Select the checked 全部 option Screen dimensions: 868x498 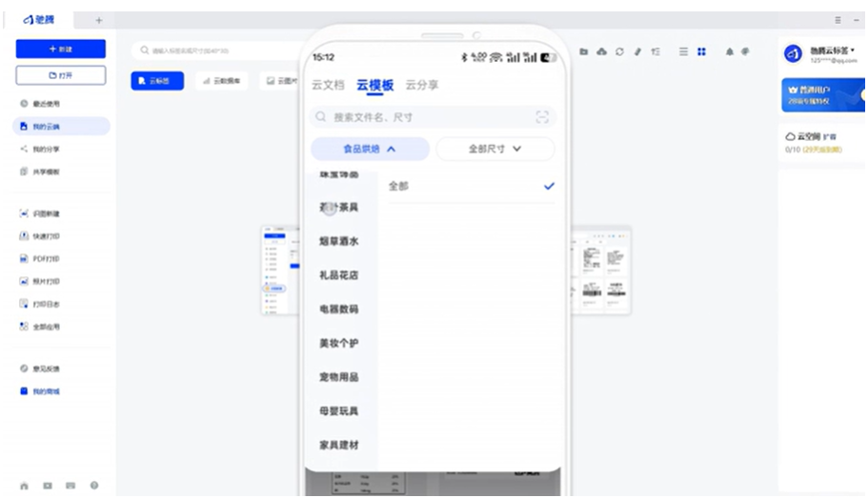tap(471, 186)
